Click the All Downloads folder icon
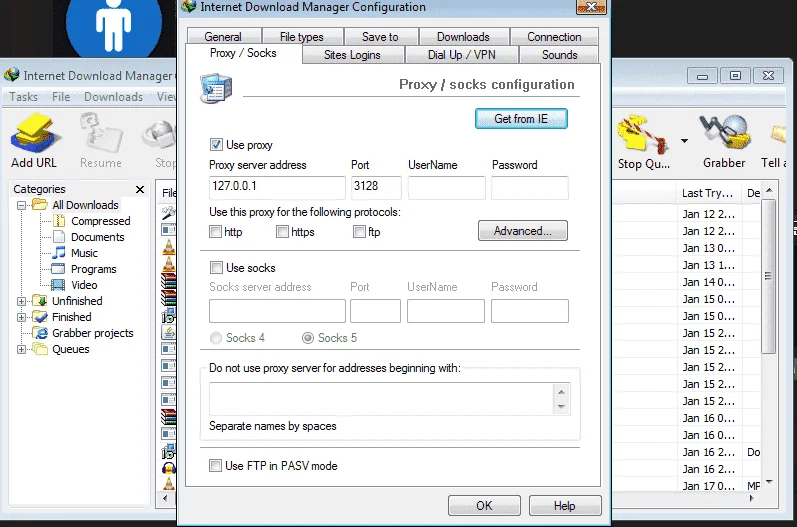Image resolution: width=797 pixels, height=527 pixels. (x=40, y=204)
